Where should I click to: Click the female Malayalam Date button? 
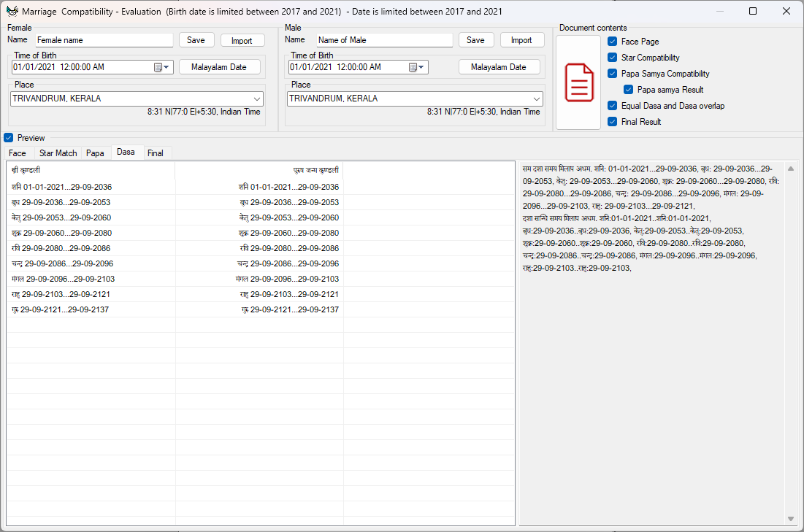[x=219, y=67]
